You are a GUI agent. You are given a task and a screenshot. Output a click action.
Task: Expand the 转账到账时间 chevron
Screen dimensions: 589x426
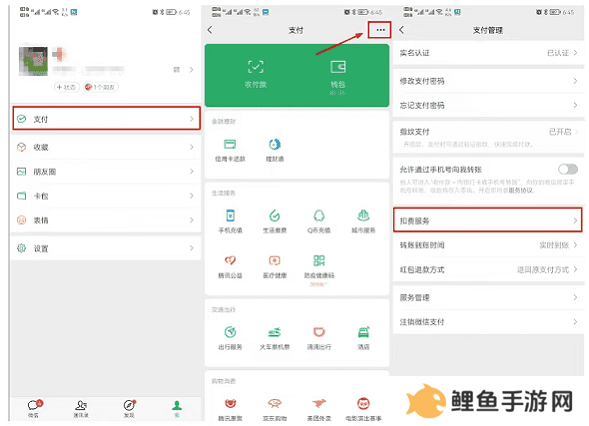tap(575, 245)
